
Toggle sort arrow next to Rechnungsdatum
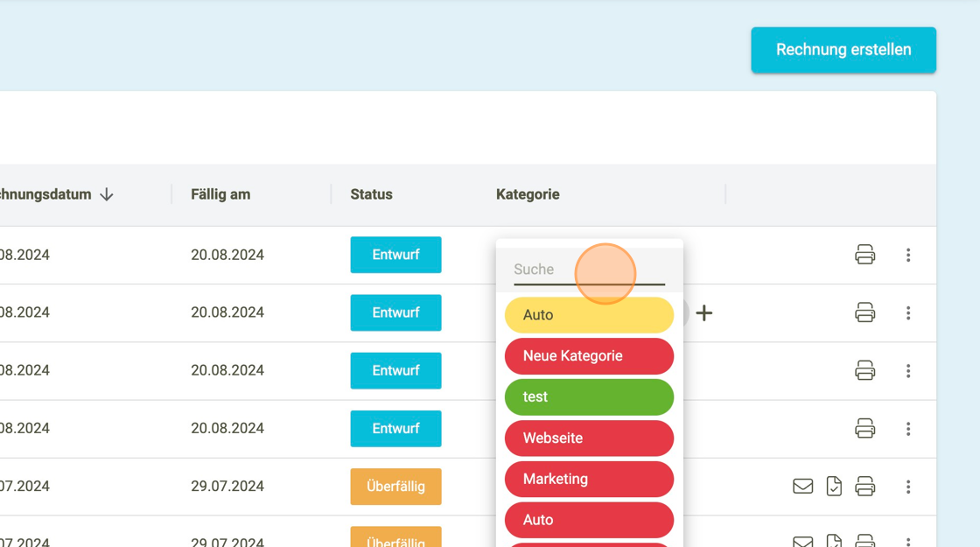click(x=107, y=194)
